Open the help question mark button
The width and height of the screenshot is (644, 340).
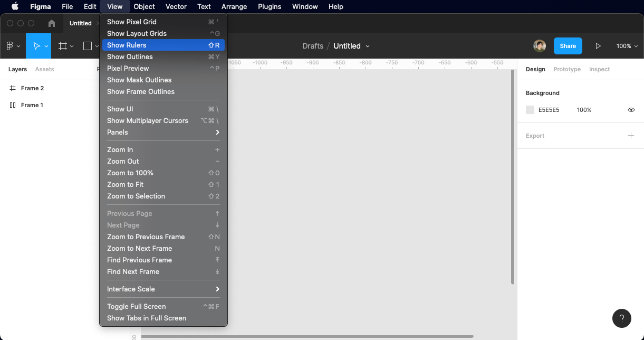[622, 318]
